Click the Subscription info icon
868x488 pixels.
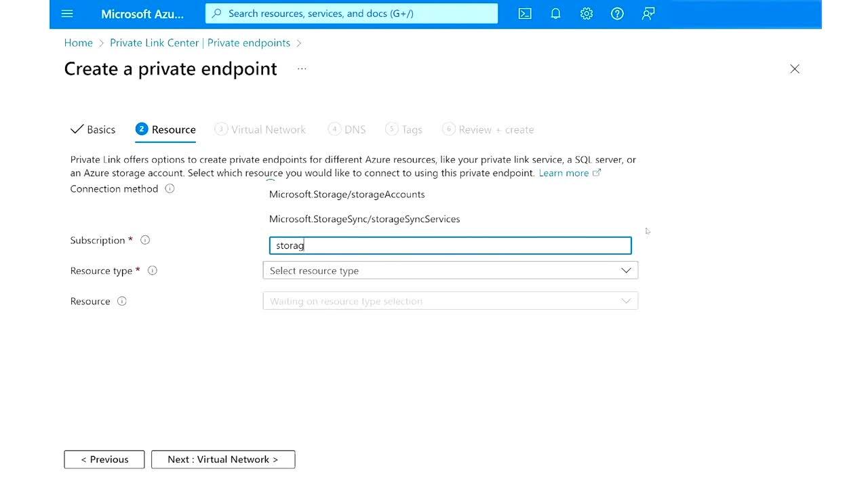pyautogui.click(x=145, y=240)
